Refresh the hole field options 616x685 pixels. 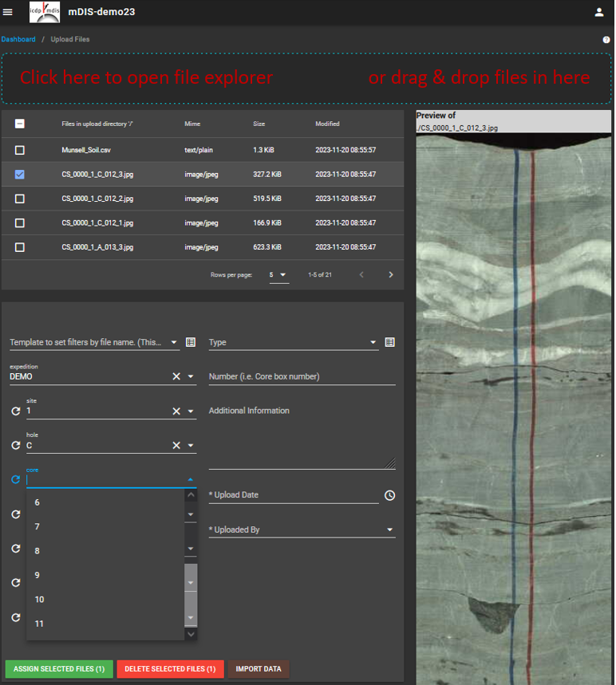tap(15, 445)
